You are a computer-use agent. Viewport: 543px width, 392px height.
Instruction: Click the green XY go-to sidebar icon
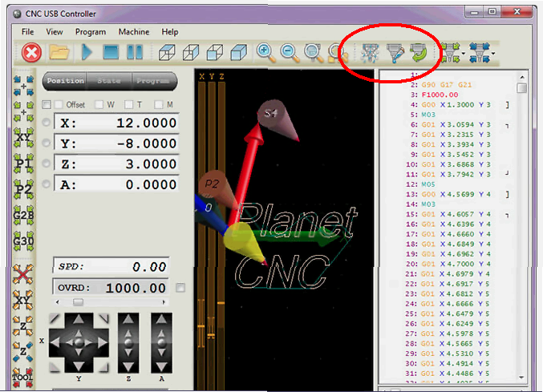23,137
